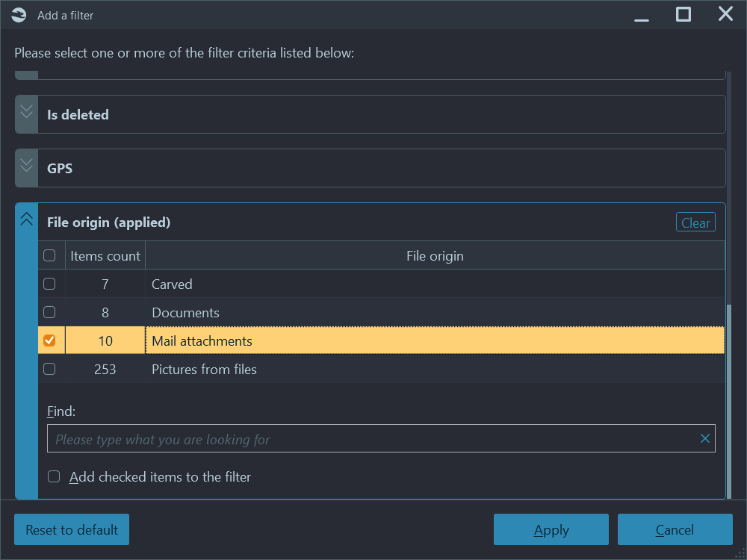Check the Carved row checkbox

49,284
